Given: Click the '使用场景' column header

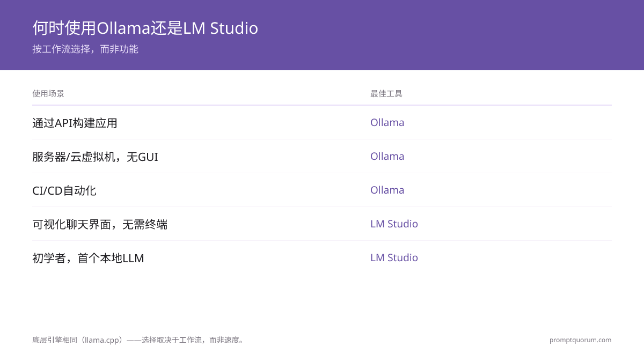Looking at the screenshot, I should 48,93.
